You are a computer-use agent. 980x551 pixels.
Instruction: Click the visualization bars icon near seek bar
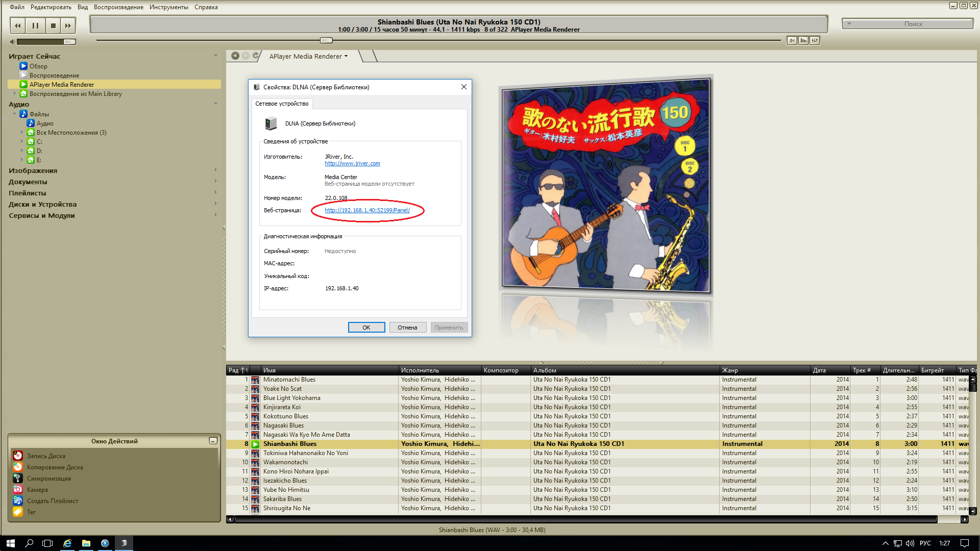tap(803, 40)
